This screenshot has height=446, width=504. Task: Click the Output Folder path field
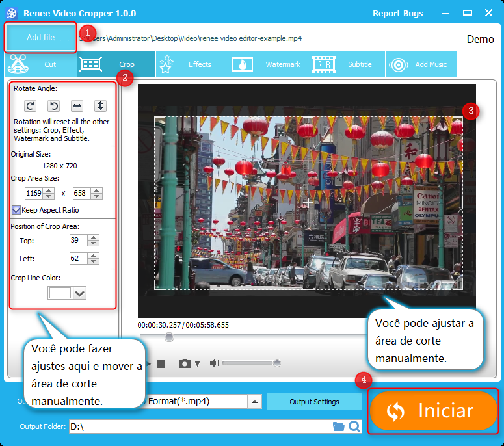point(200,426)
